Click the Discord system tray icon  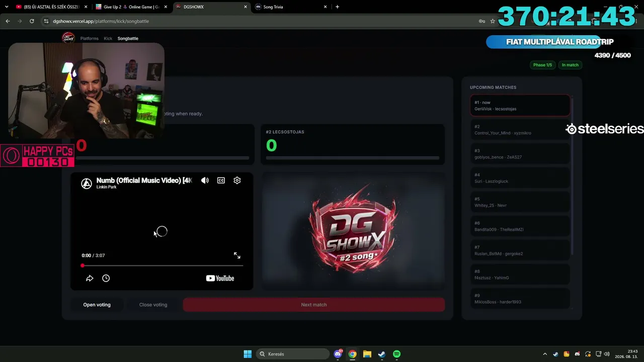pyautogui.click(x=577, y=354)
